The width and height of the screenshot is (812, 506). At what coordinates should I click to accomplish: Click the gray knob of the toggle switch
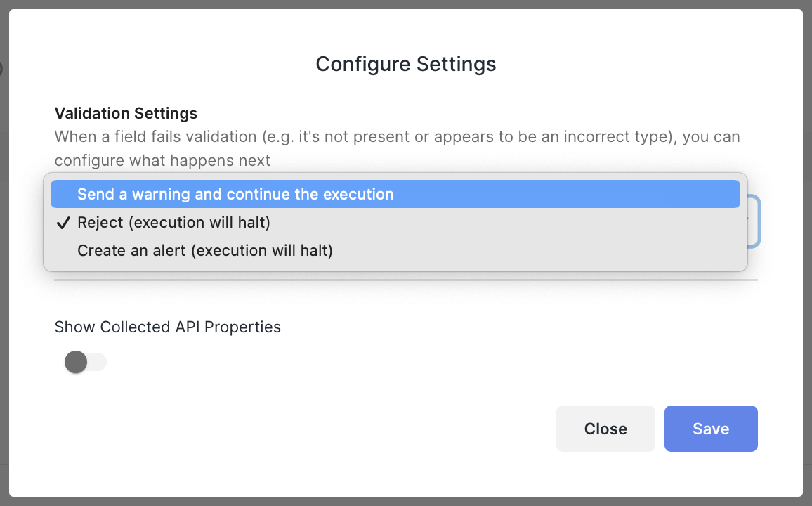click(75, 363)
